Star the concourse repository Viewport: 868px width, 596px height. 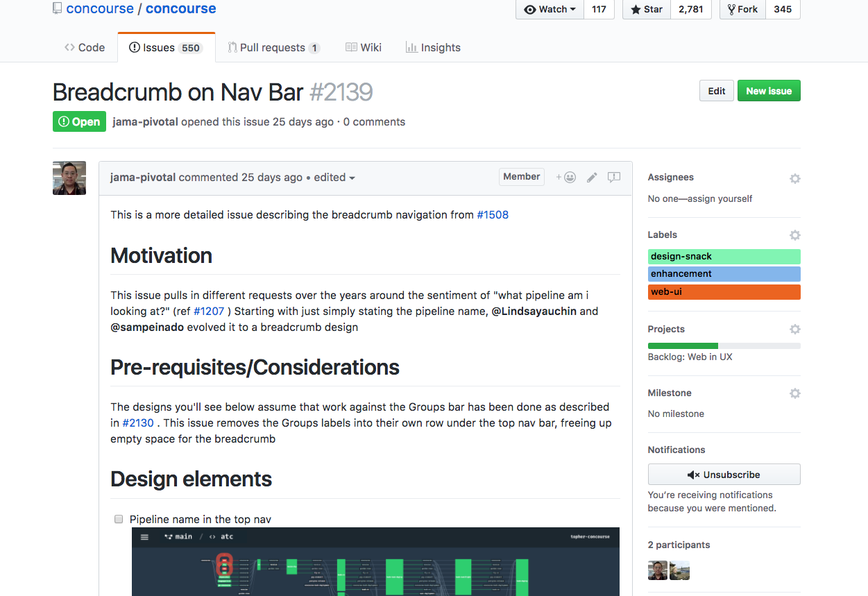(647, 10)
